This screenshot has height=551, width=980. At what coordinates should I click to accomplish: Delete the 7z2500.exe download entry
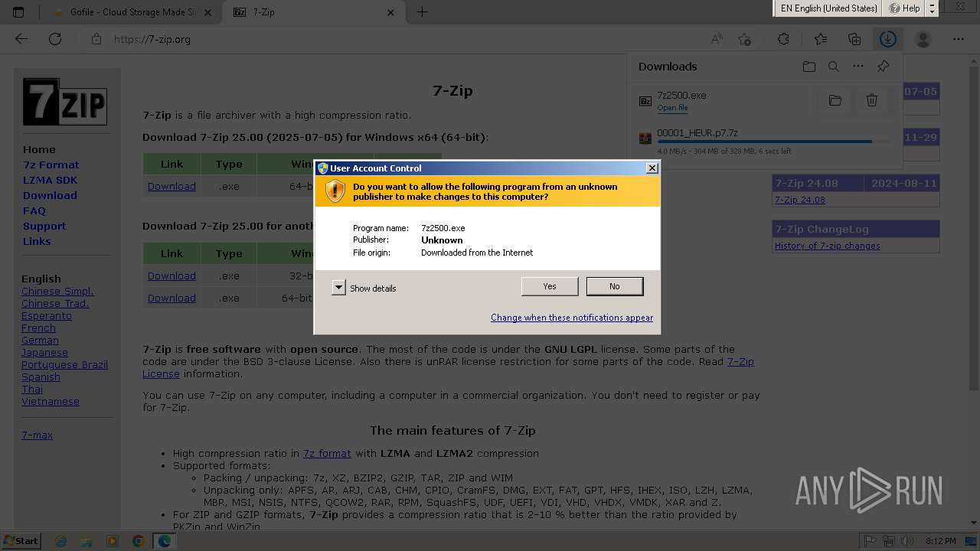coord(871,100)
